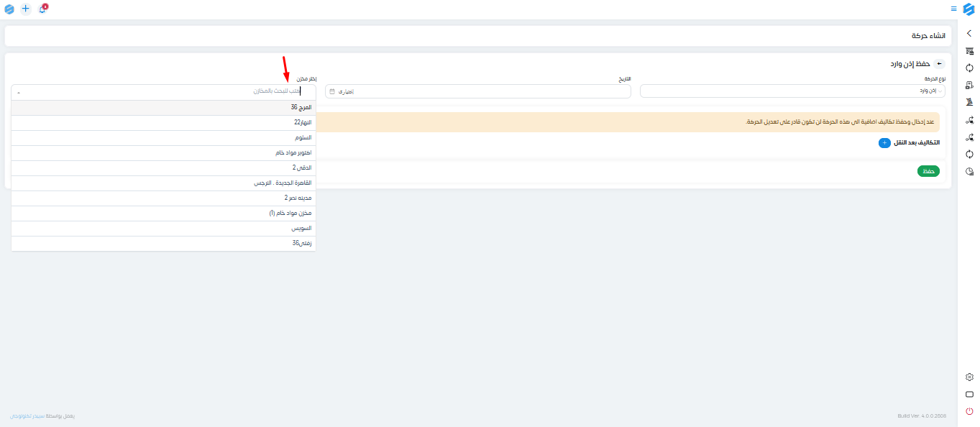Click the warehouse search input field

[x=163, y=91]
